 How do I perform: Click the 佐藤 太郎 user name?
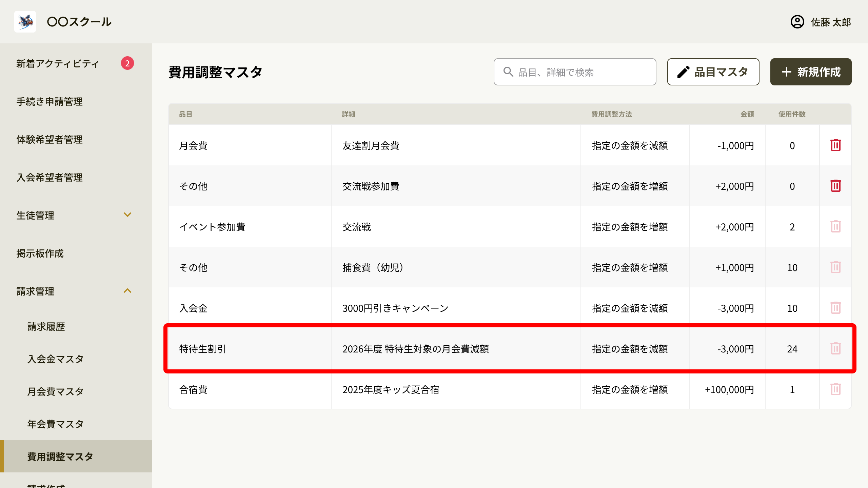tap(831, 22)
